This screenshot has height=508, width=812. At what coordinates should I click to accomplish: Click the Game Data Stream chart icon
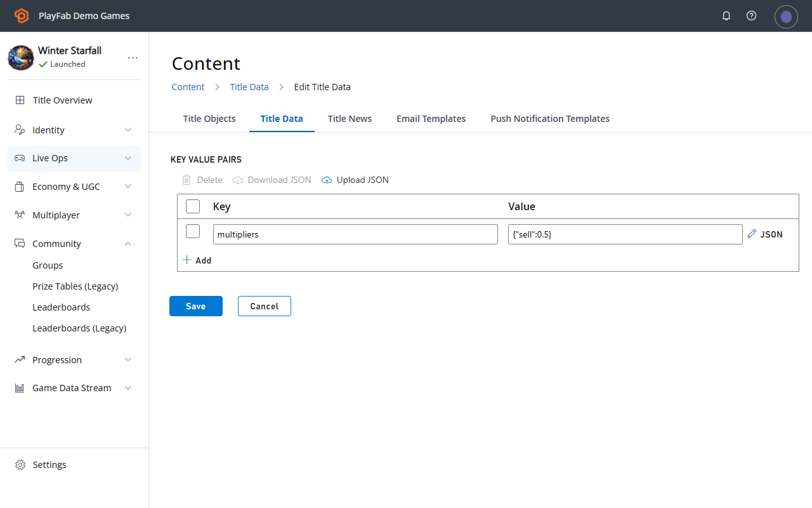tap(20, 388)
